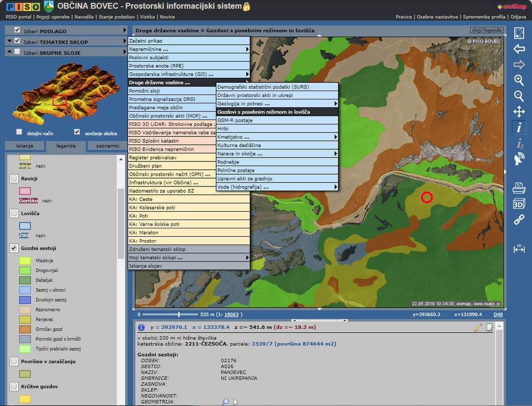Expand Geologija in potresi submenu

[x=277, y=104]
